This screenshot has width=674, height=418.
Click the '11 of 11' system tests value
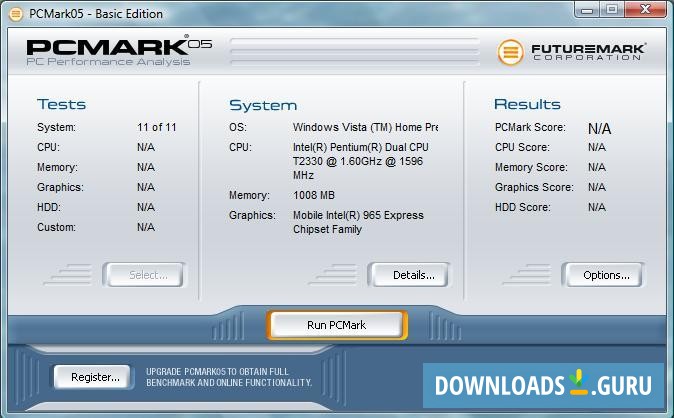157,127
